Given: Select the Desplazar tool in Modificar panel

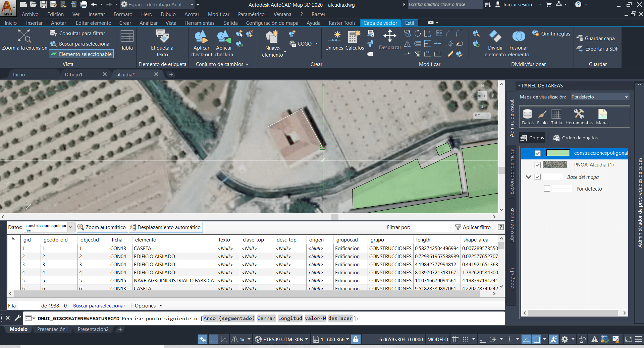Looking at the screenshot, I should coord(390,40).
